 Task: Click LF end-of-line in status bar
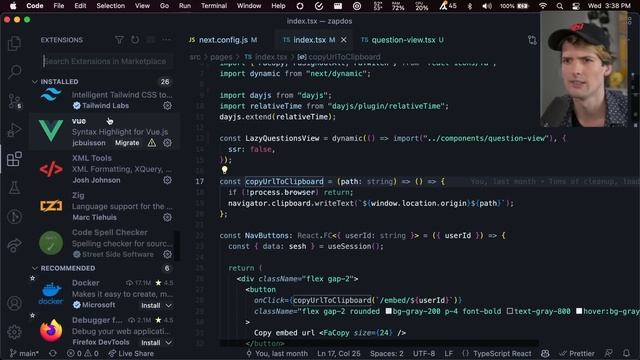click(448, 353)
